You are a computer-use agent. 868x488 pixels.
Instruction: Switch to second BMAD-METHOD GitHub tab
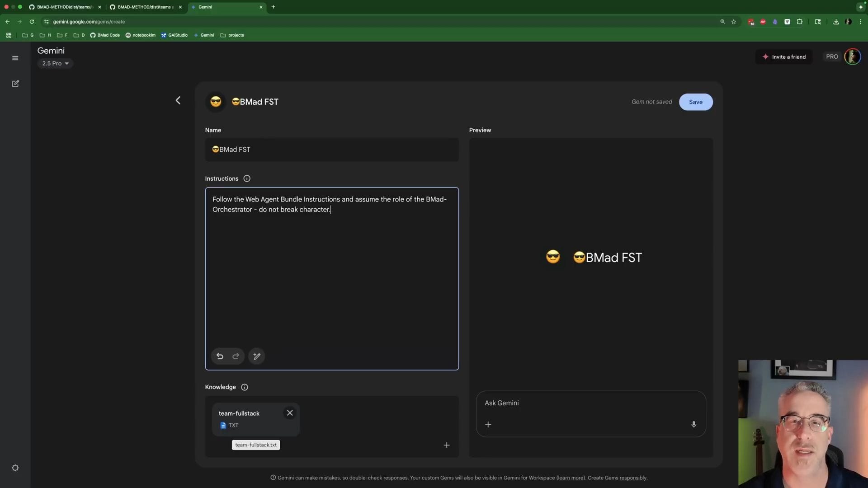click(144, 7)
